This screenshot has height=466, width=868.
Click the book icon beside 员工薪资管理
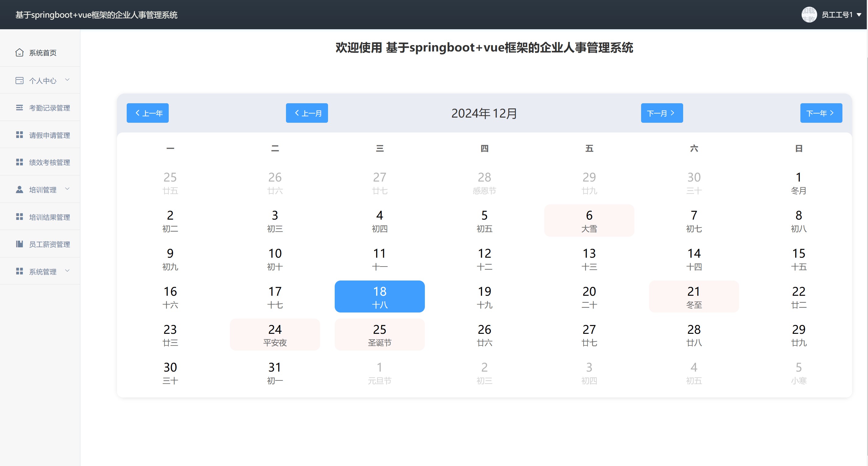(x=19, y=244)
